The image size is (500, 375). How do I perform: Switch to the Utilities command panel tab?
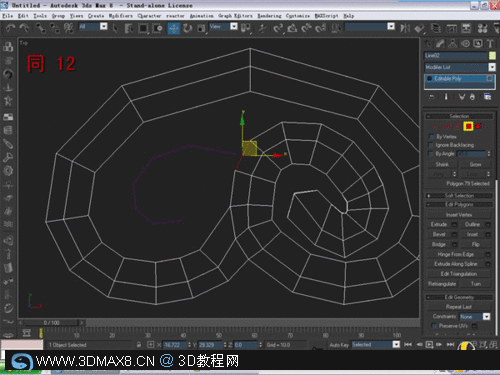pos(490,43)
